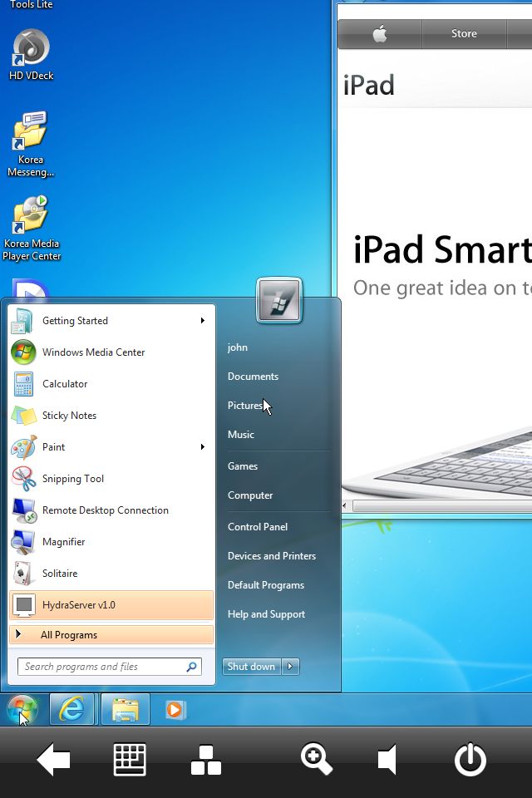
Task: Click the Paint palette icon
Action: point(24,447)
